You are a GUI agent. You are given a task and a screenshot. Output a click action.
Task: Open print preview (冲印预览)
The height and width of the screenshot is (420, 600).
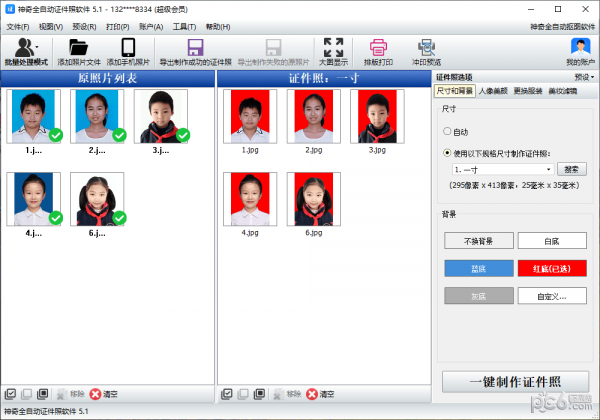tap(427, 51)
